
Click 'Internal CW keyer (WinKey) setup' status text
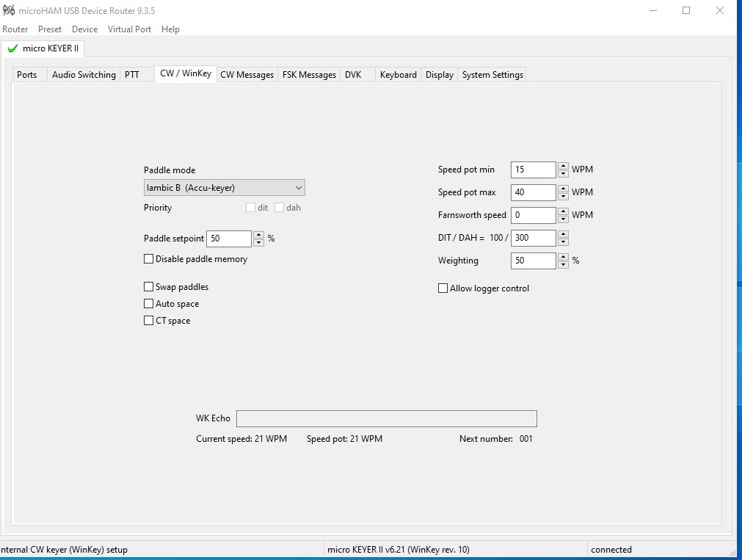click(x=64, y=550)
